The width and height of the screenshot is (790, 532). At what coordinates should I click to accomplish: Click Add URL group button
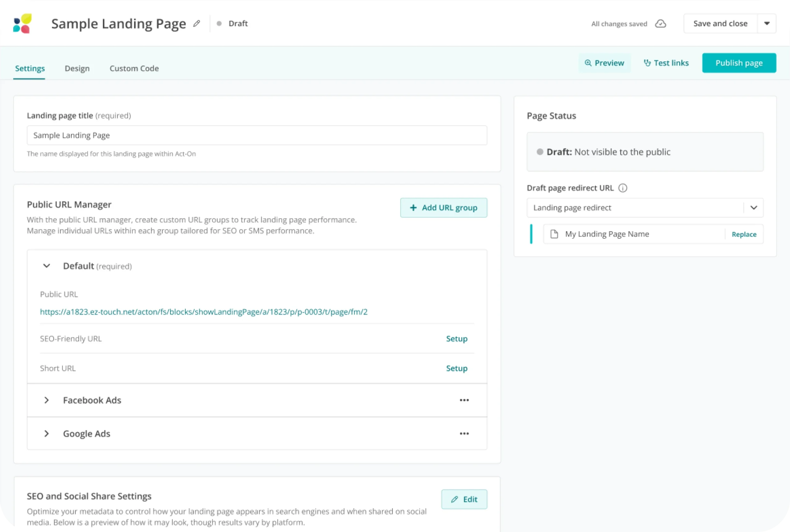click(x=443, y=208)
